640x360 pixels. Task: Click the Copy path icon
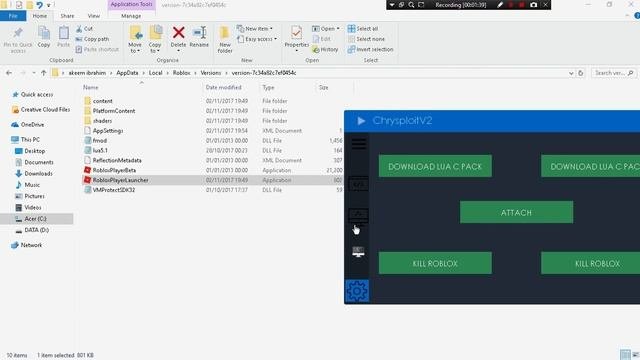79,39
